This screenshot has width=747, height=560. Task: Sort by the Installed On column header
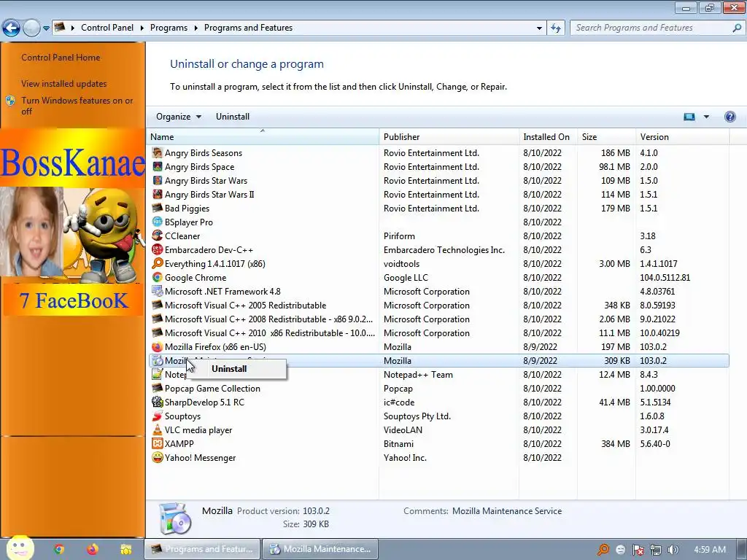(x=548, y=136)
